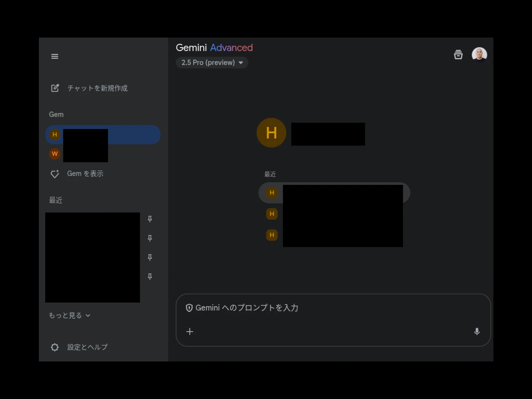
Task: Open the 2.5 Pro (preview) model dropdown
Action: [212, 63]
